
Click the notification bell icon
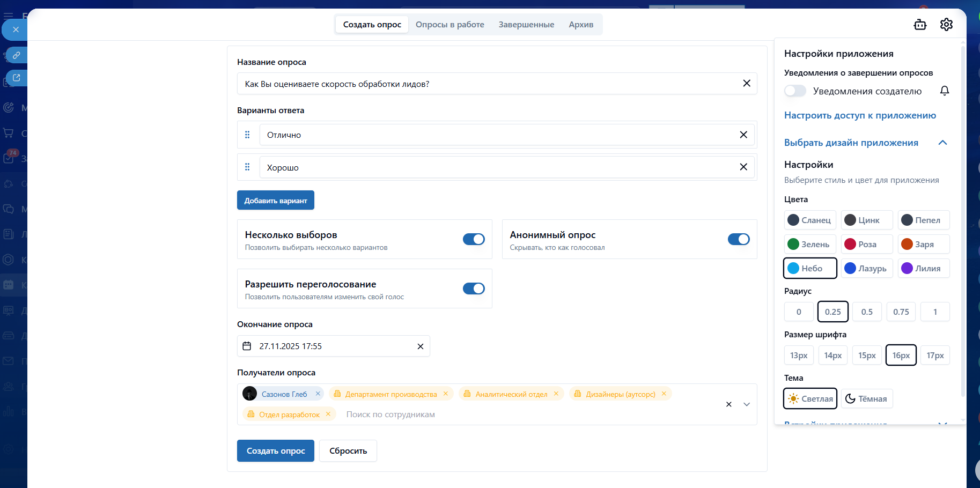pos(945,91)
